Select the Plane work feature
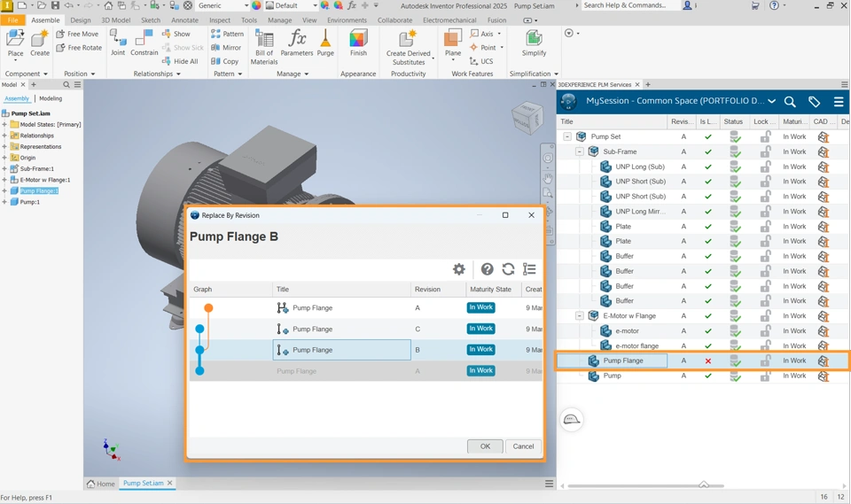Image resolution: width=851 pixels, height=504 pixels. (x=453, y=44)
